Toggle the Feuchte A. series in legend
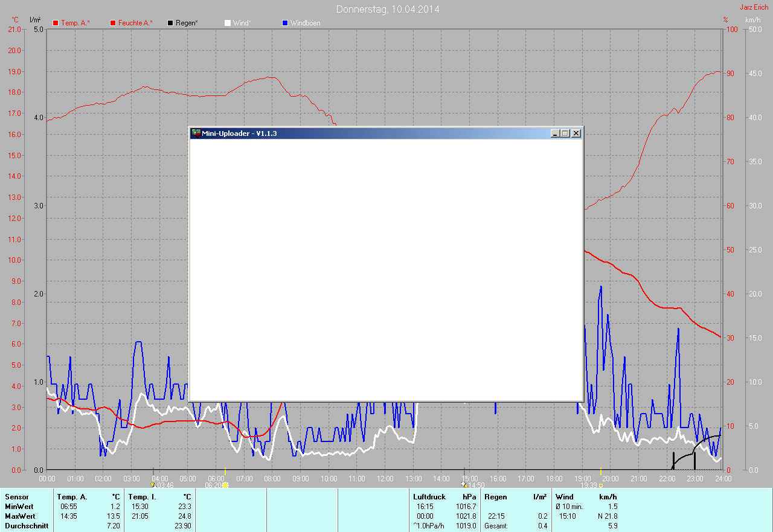 tap(113, 23)
